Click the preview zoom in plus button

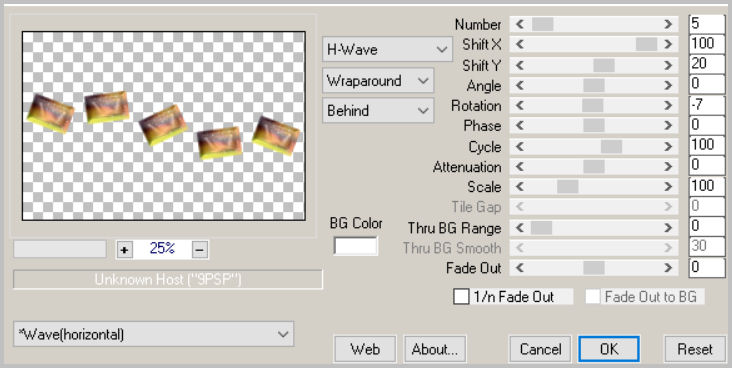(x=124, y=250)
